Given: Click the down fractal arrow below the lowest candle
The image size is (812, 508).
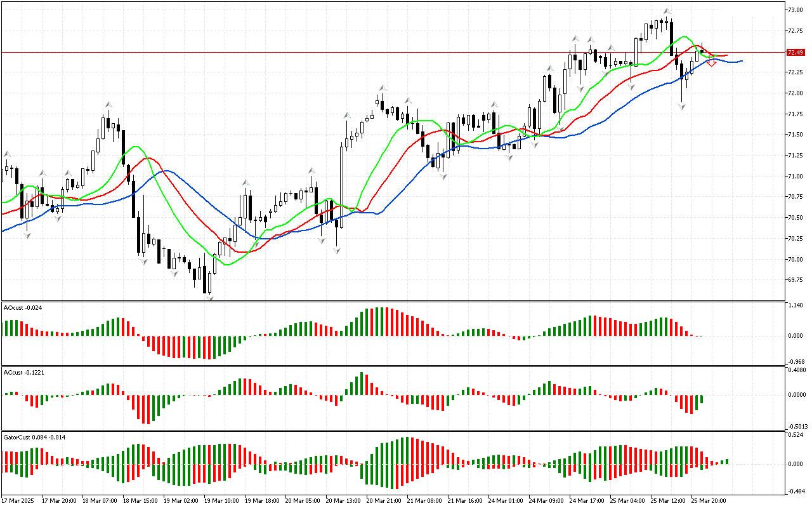Looking at the screenshot, I should (209, 297).
